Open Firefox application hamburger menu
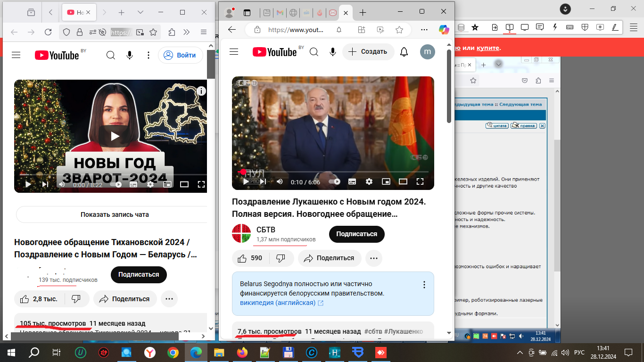This screenshot has height=362, width=644. tap(204, 32)
